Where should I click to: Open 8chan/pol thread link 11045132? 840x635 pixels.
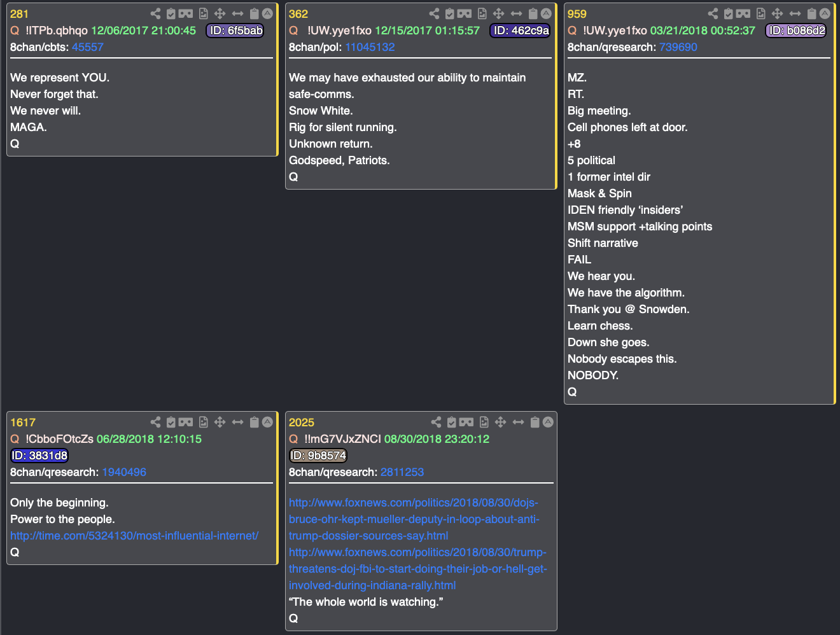(x=370, y=47)
